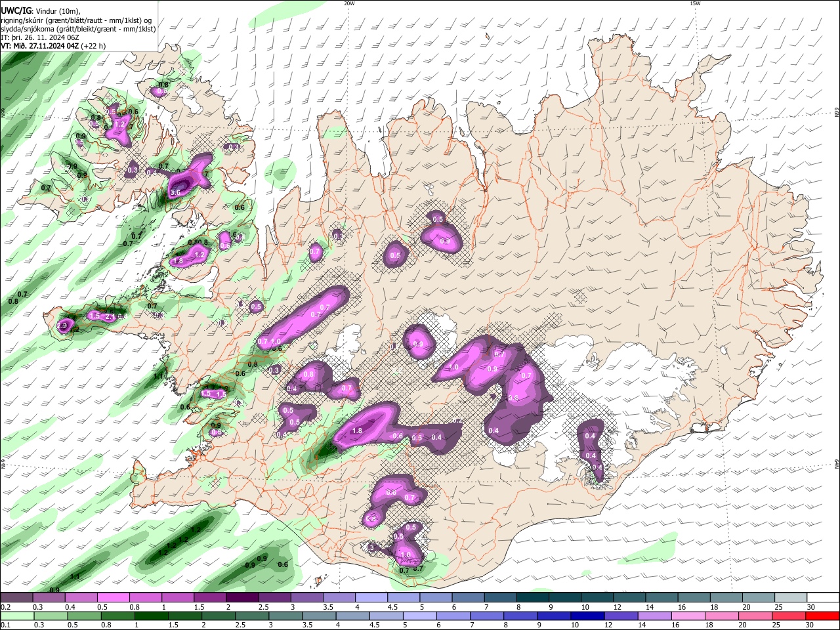Pick upper legend swatch starting at 1.5
This screenshot has height=630, width=840.
(210, 598)
